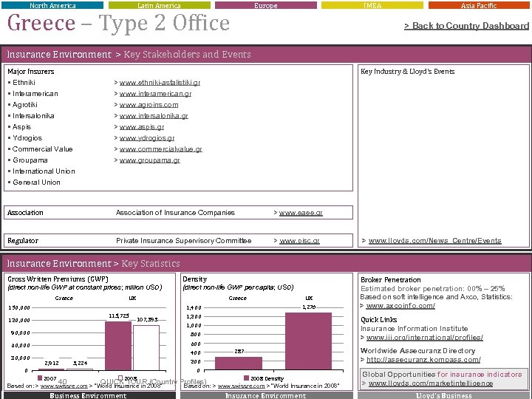Image resolution: width=532 pixels, height=399 pixels.
Task: Click 'Private Insurance Supervisory Committee' text
Action: pos(183,241)
